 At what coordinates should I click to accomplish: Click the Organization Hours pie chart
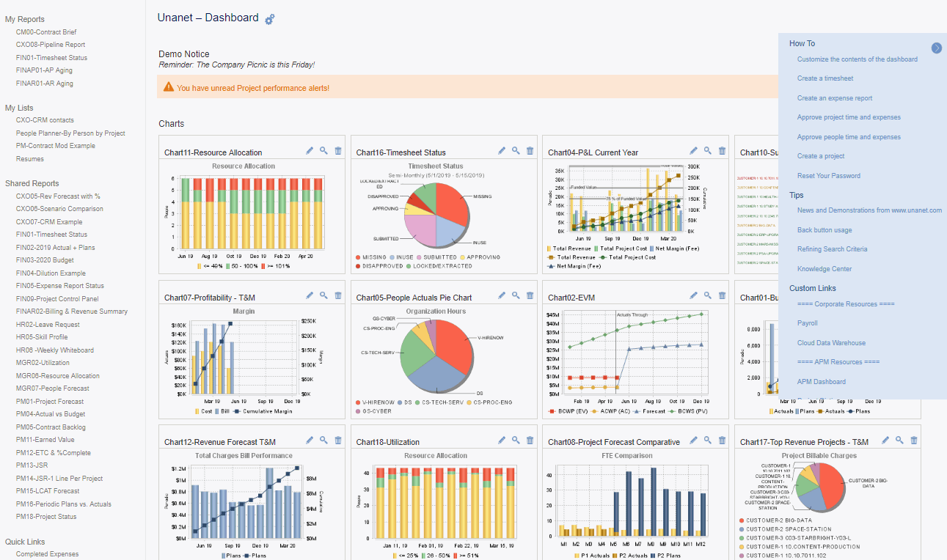coord(436,357)
